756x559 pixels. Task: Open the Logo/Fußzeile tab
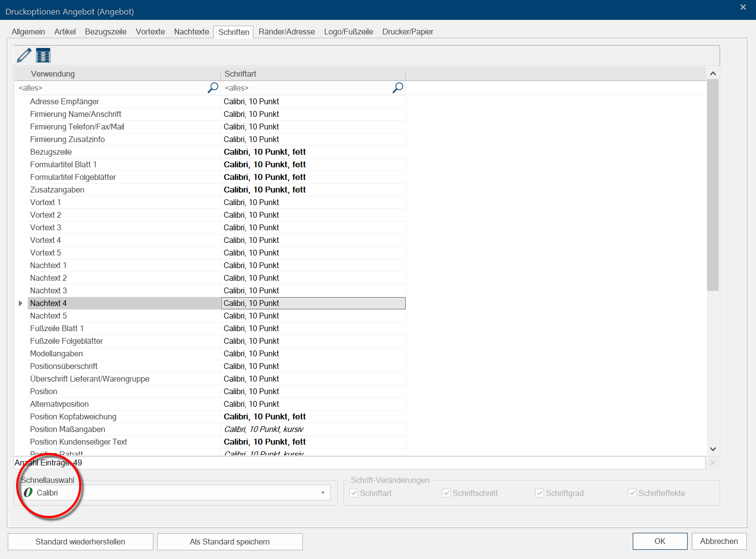tap(348, 32)
